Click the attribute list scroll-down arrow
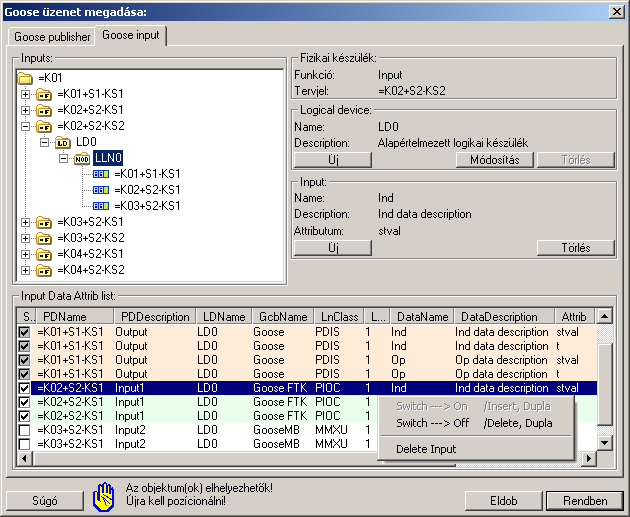630x517 pixels. (605, 443)
